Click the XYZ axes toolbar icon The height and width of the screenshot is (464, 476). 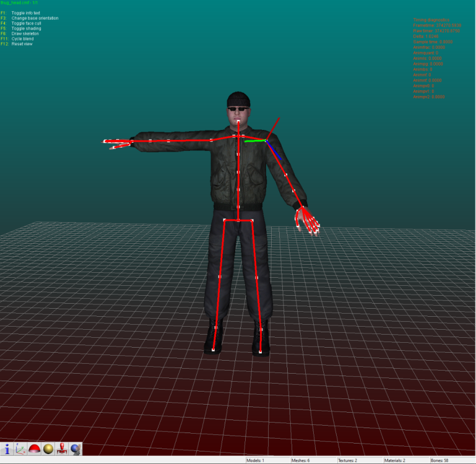point(21,449)
